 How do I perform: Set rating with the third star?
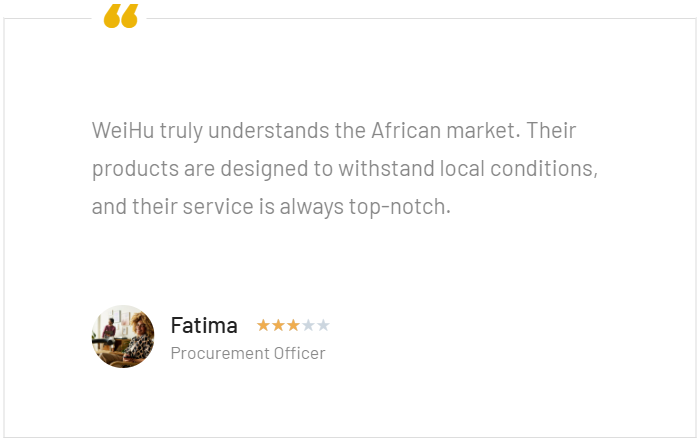294,325
